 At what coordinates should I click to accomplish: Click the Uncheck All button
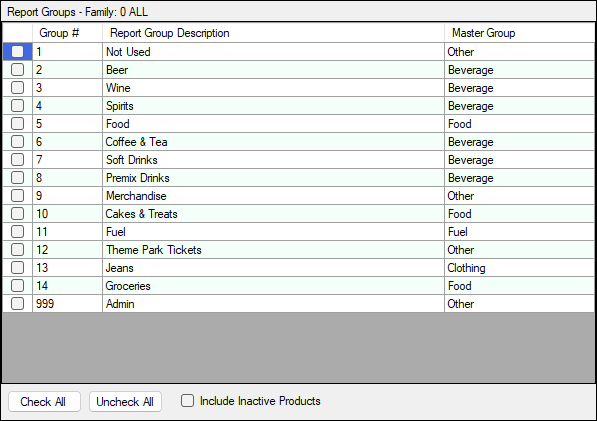[x=125, y=402]
